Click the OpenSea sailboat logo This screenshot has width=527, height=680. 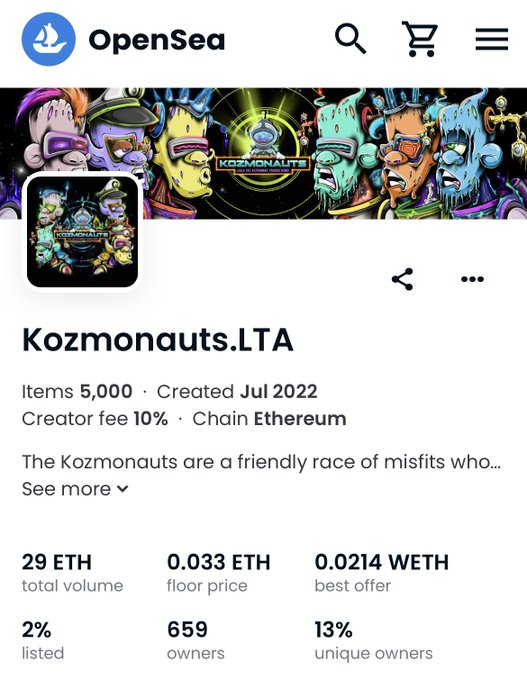click(x=49, y=39)
